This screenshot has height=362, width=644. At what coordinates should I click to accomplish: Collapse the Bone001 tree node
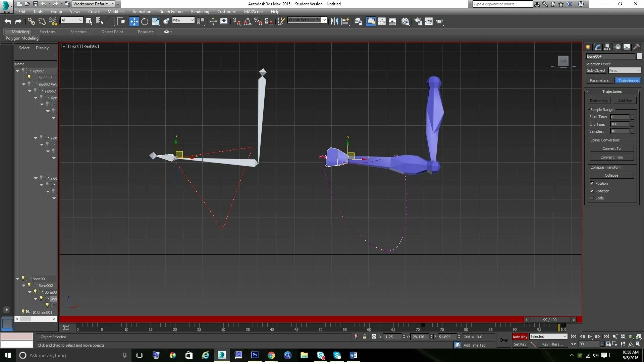click(x=18, y=279)
